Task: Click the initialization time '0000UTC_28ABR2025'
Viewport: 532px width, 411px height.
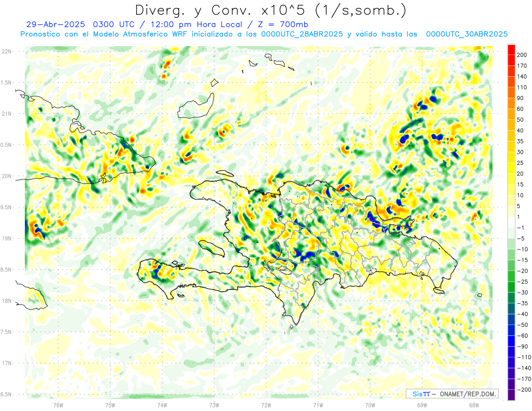Action: pyautogui.click(x=301, y=34)
